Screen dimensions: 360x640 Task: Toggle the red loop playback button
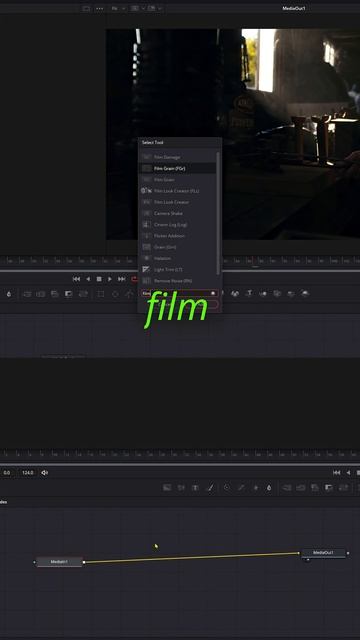[134, 279]
